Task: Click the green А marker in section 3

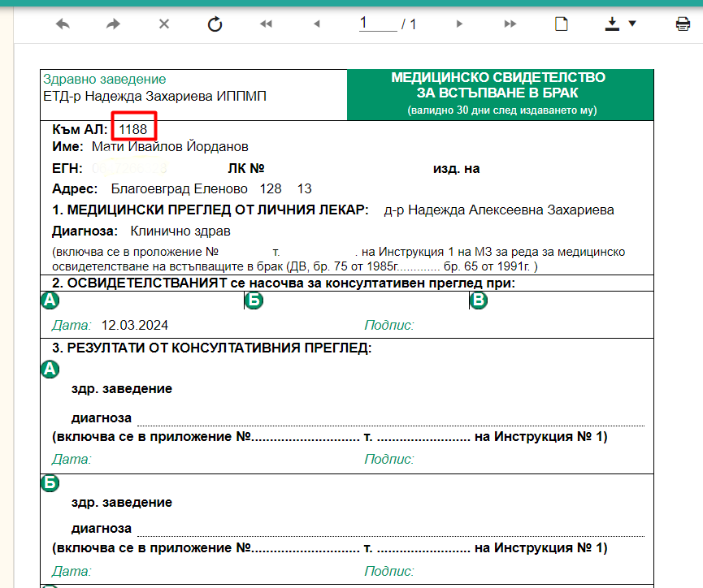Action: 50,370
